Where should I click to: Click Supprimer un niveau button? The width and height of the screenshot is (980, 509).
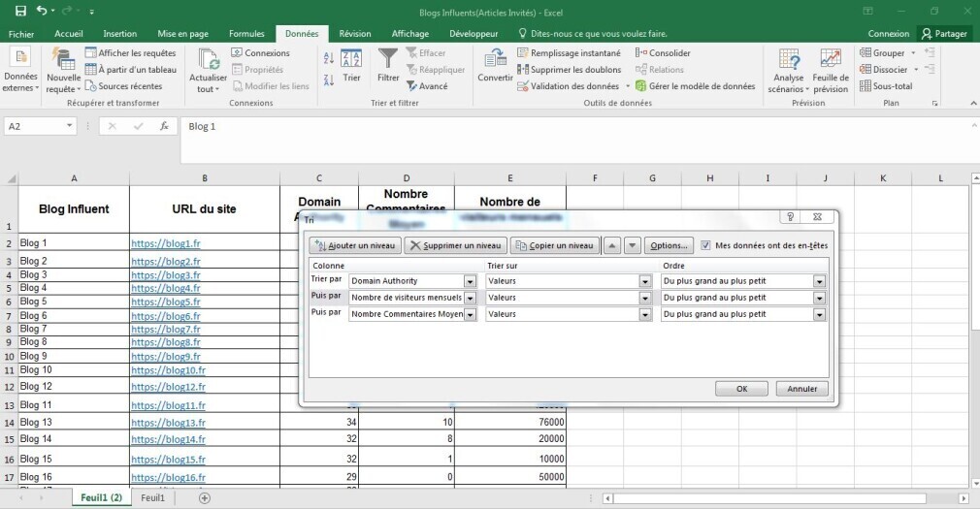(x=455, y=246)
